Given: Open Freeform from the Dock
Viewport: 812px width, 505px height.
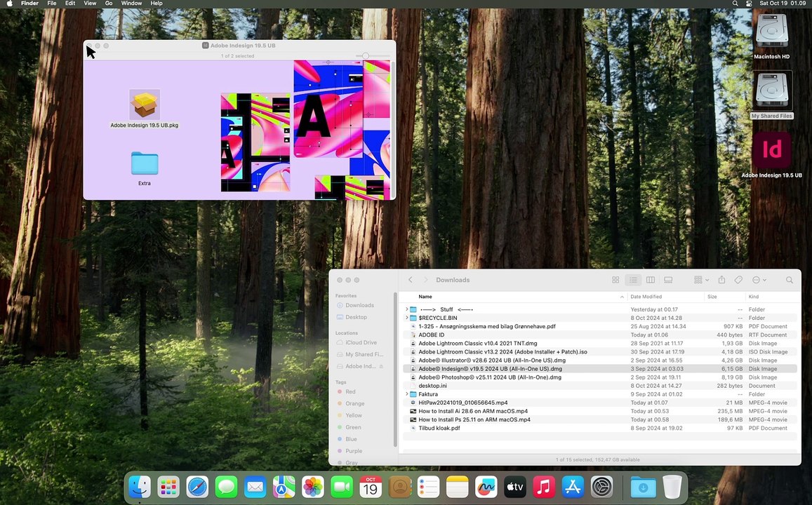Looking at the screenshot, I should 486,487.
